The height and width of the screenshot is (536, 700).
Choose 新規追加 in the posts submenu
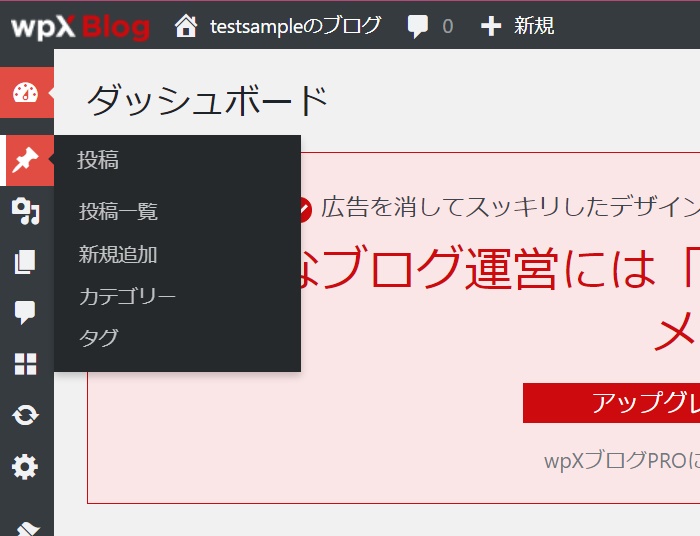[118, 255]
